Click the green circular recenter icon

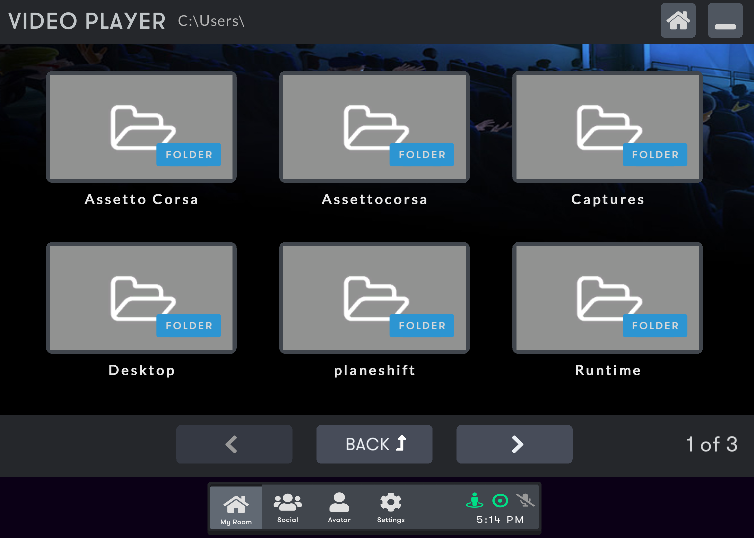500,500
